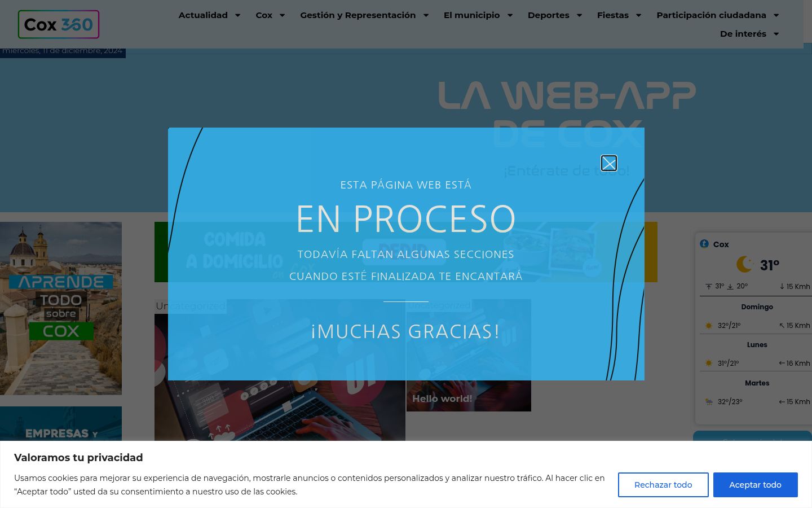The width and height of the screenshot is (812, 508).
Task: Accept all cookies with Aceptar todo
Action: [756, 485]
